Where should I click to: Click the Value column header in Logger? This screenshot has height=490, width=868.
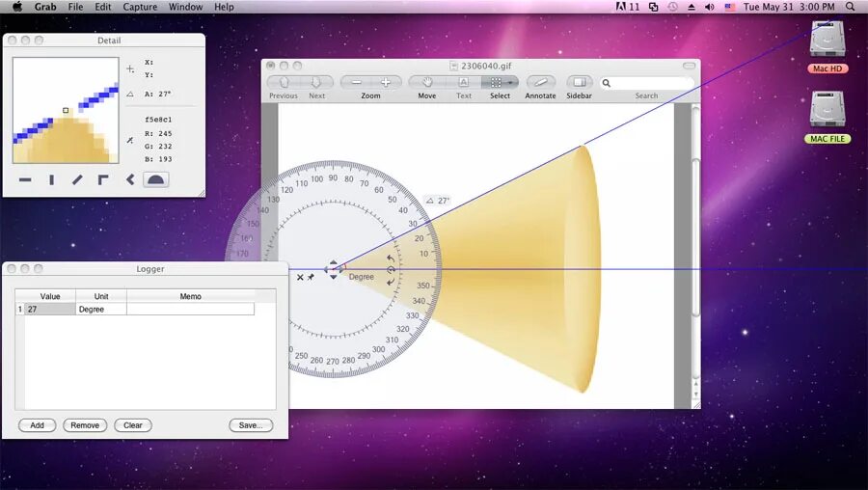point(50,296)
